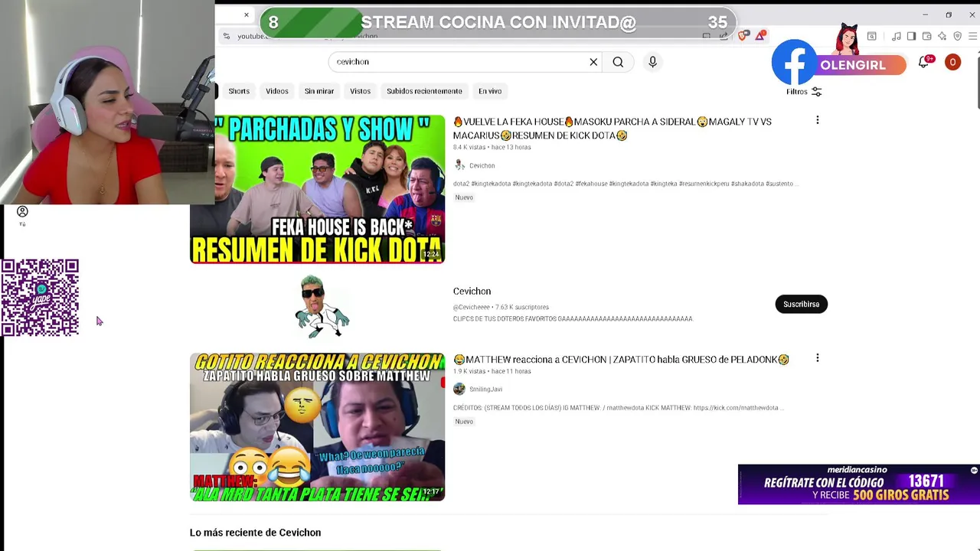Click the Nuevo badge under Matthew video
Image resolution: width=980 pixels, height=551 pixels.
click(464, 422)
